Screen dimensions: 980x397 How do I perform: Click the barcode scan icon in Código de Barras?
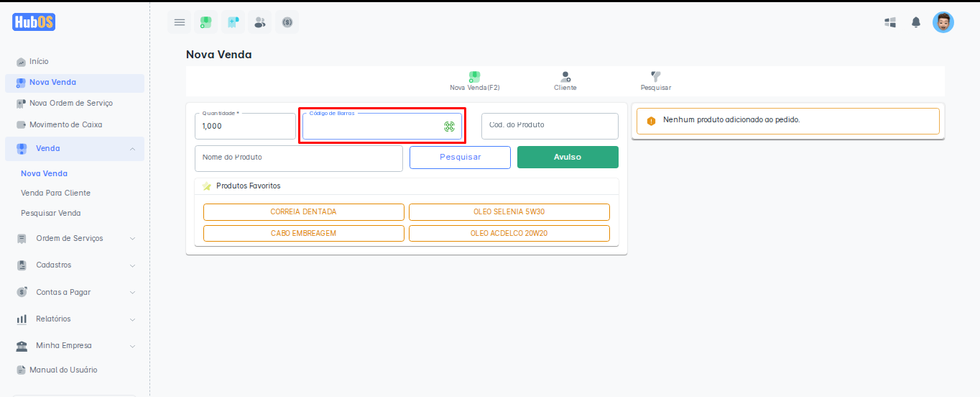(449, 127)
